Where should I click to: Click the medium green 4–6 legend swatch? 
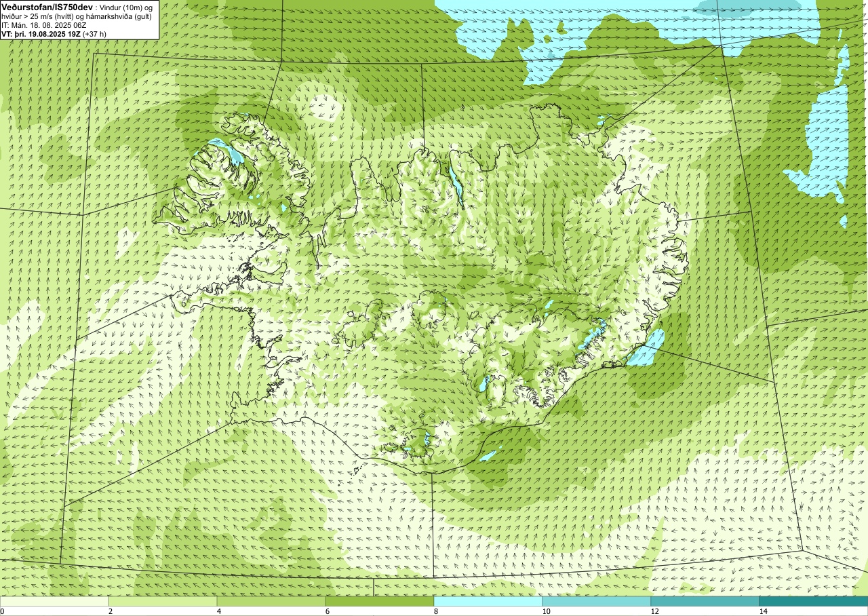pos(271,601)
